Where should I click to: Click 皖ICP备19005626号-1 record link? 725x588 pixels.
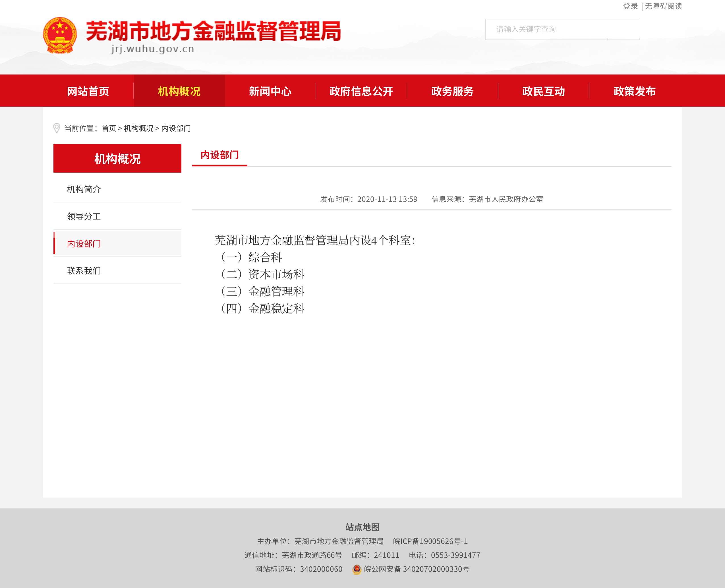point(430,541)
